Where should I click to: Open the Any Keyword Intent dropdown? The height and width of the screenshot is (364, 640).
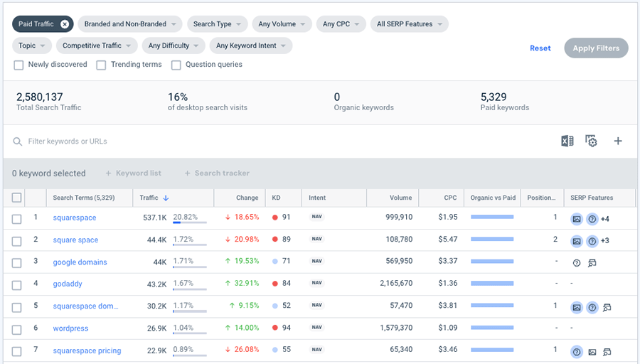[251, 45]
